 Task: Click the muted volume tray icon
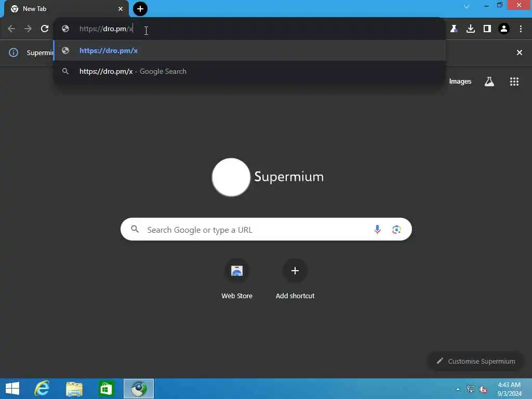click(483, 389)
